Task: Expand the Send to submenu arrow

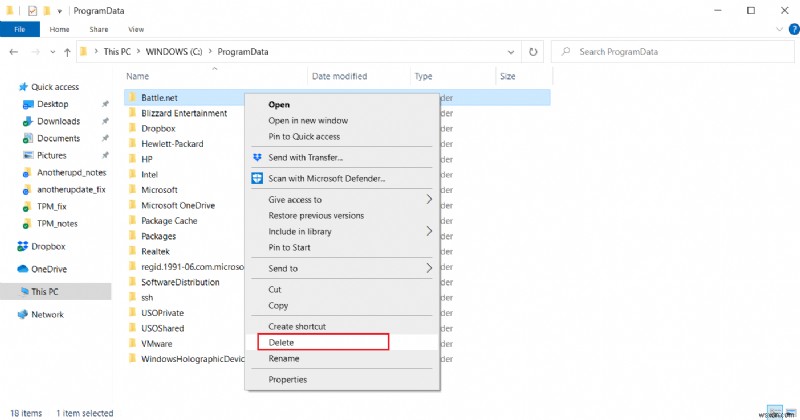Action: pos(430,268)
